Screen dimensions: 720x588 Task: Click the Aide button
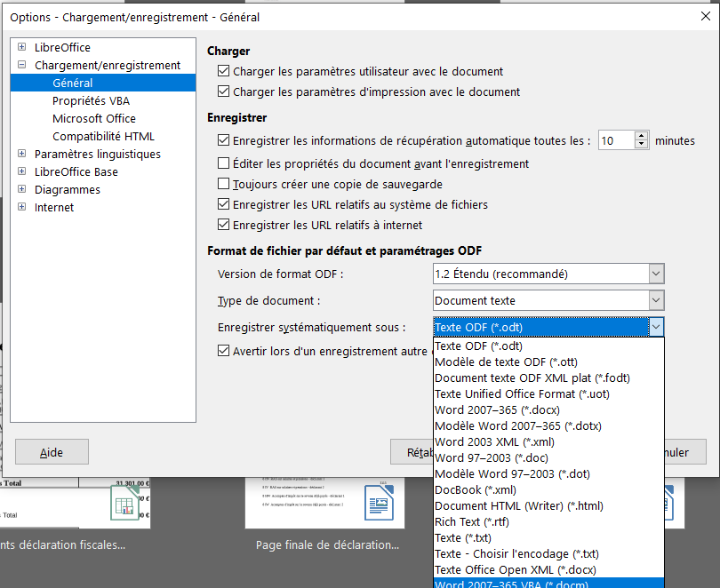52,452
